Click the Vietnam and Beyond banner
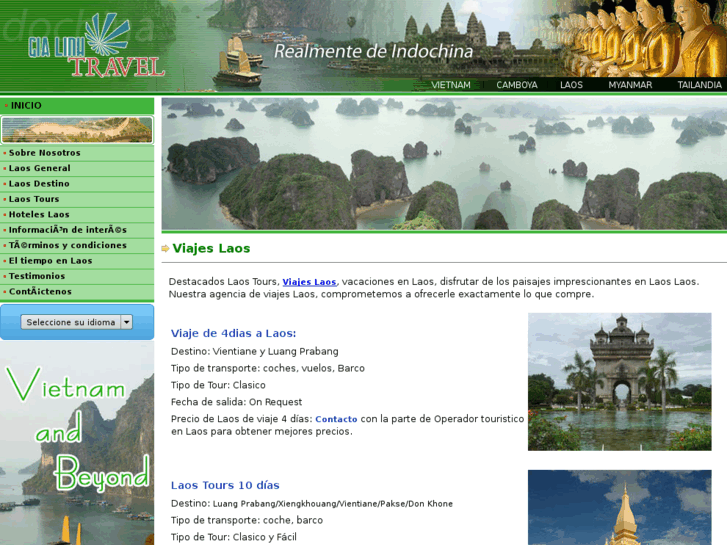Viewport: 727px width, 545px height. pos(77,443)
